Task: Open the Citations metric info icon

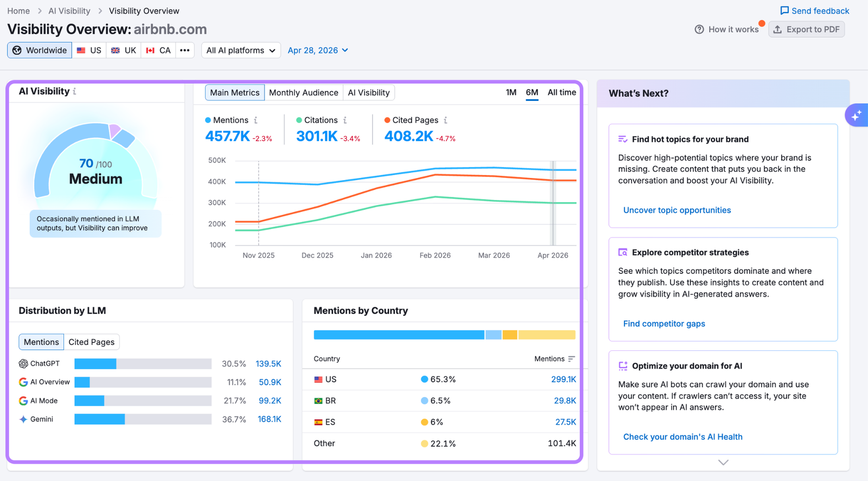Action: 345,120
